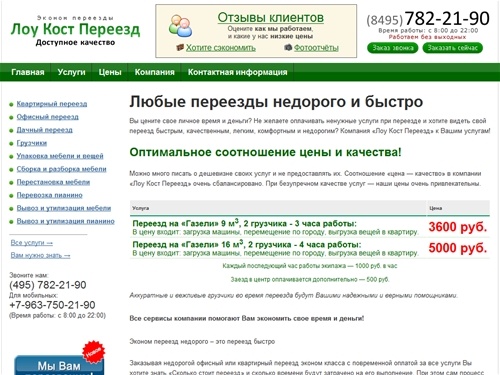
Task: Click the red Новое badge
Action: 93,352
